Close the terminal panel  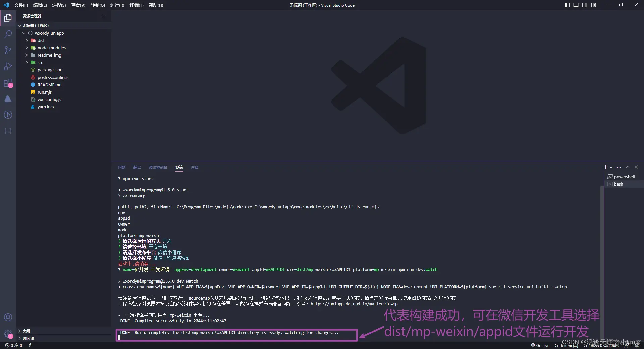click(636, 167)
